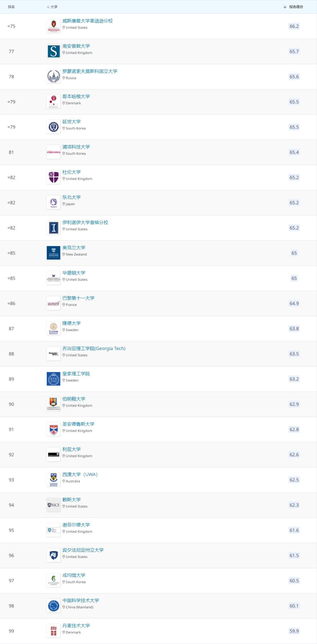Image resolution: width=317 pixels, height=644 pixels.
Task: Select the Illinois 'I' logo icon
Action: [54, 228]
